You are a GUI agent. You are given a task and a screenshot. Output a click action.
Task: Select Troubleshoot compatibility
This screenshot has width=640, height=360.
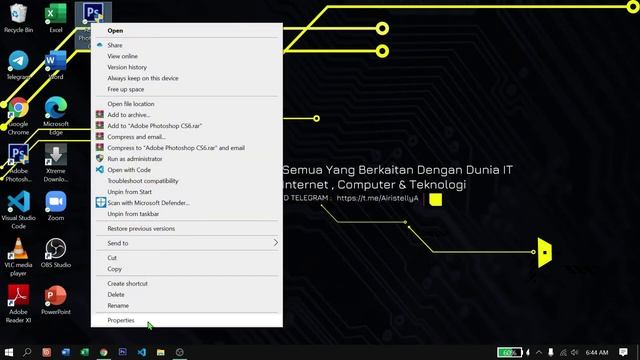pos(187,181)
